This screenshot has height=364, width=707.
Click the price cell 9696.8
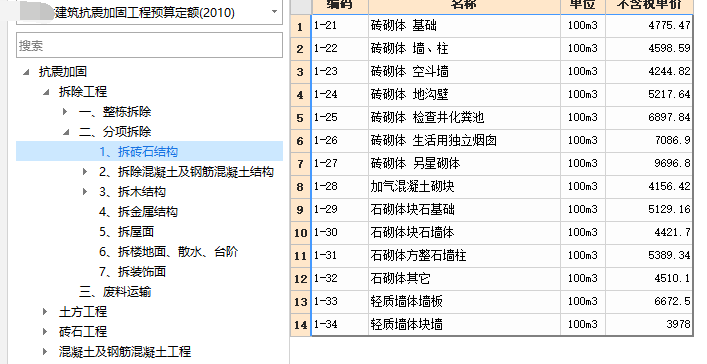pos(649,164)
